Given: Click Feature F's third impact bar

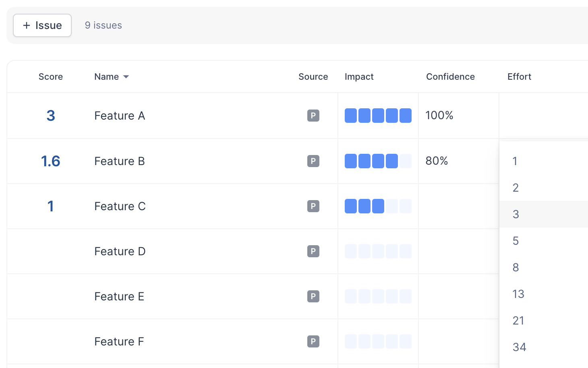Looking at the screenshot, I should (x=378, y=341).
